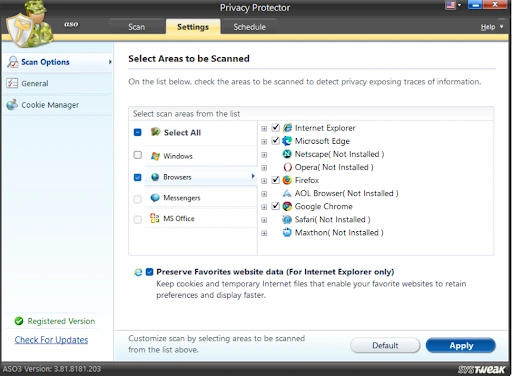Enable the Windows scan area checkbox

[x=138, y=155]
